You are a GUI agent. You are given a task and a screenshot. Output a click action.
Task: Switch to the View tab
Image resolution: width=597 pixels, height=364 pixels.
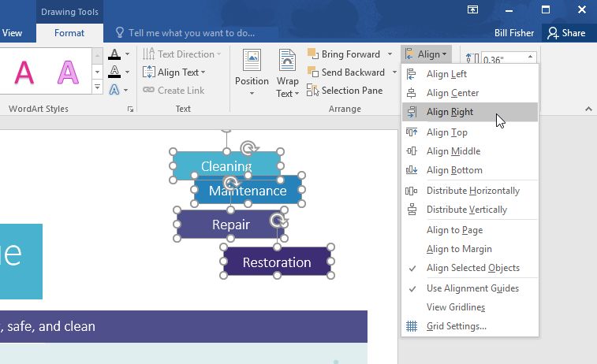13,33
